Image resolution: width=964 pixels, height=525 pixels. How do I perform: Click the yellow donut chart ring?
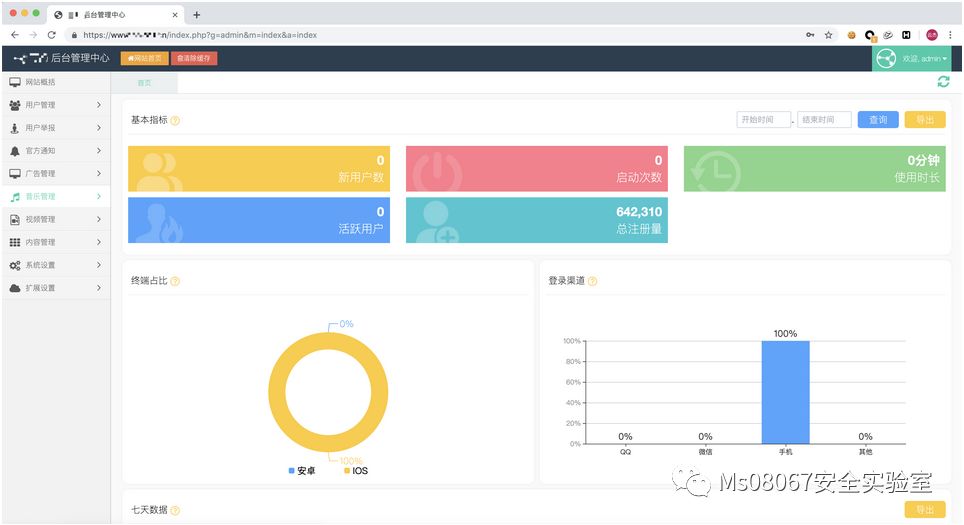[x=277, y=392]
